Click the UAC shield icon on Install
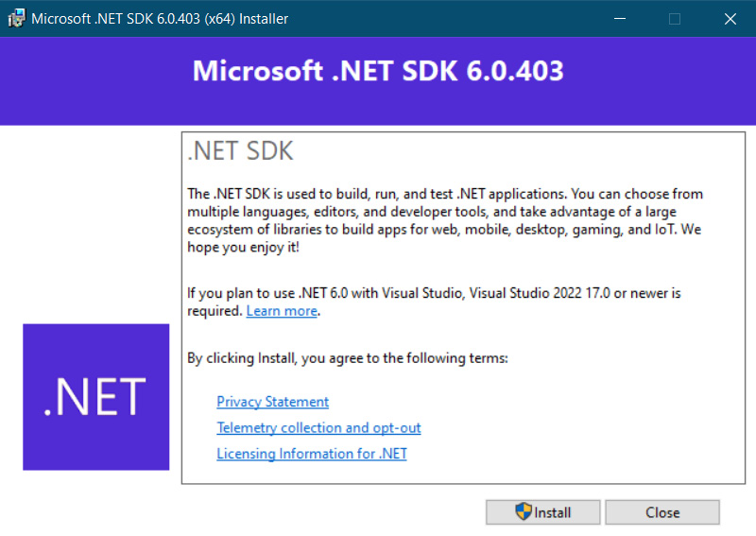Viewport: 756px width, 536px height. click(x=524, y=511)
